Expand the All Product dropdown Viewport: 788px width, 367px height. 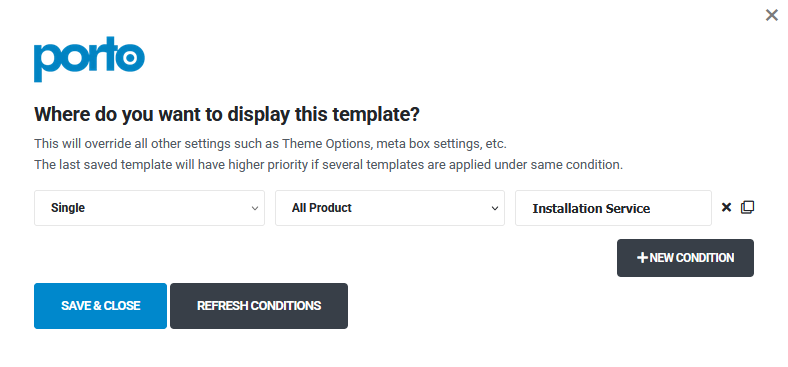pyautogui.click(x=389, y=208)
